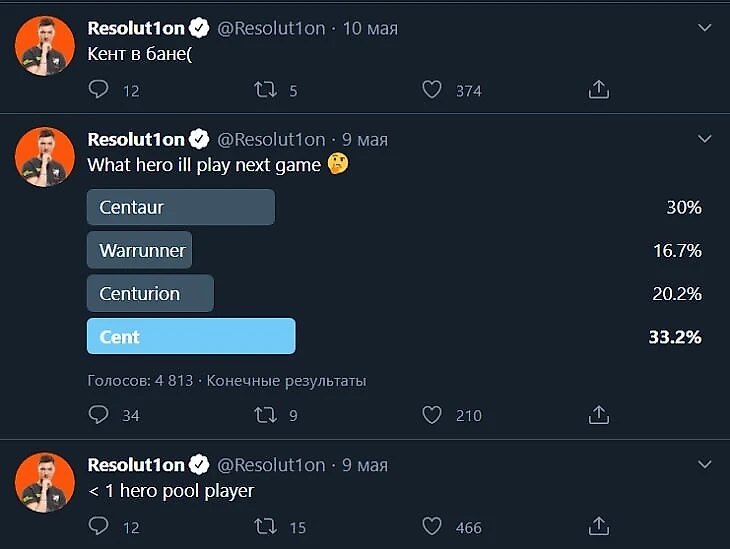The height and width of the screenshot is (549, 730).
Task: Expand the poll tweet options chevron
Action: (704, 139)
